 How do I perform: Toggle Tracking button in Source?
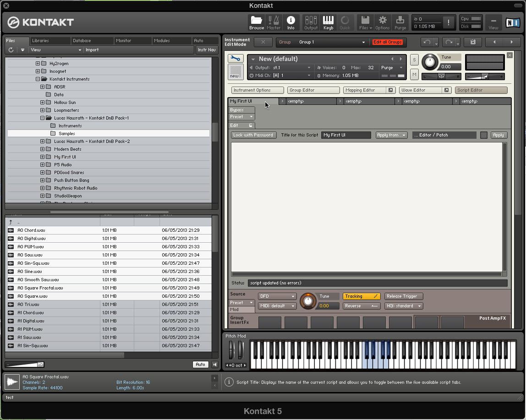click(x=362, y=296)
